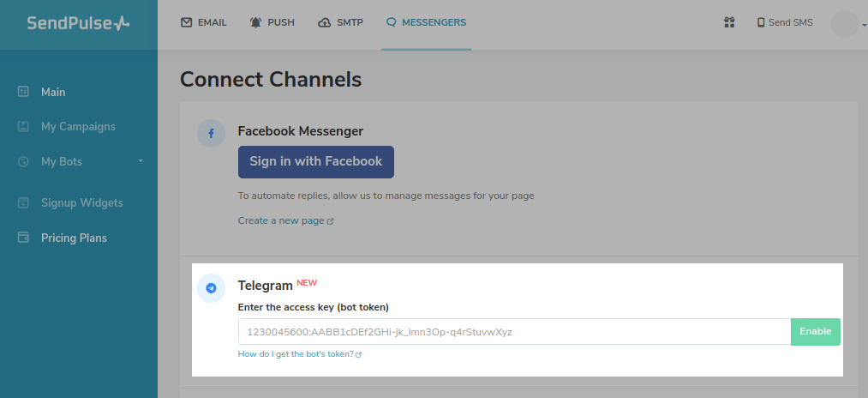This screenshot has height=398, width=868.
Task: Open Main in the sidebar
Action: tap(53, 92)
